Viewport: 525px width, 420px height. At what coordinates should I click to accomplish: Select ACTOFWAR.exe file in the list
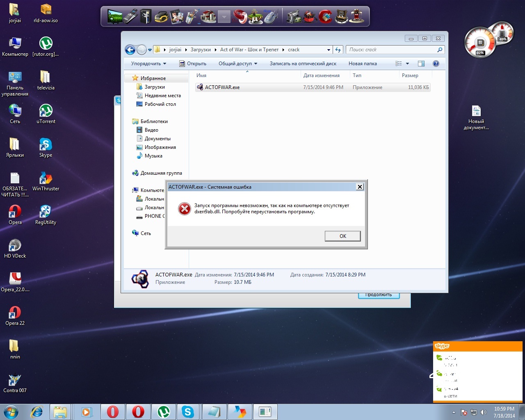[313, 87]
